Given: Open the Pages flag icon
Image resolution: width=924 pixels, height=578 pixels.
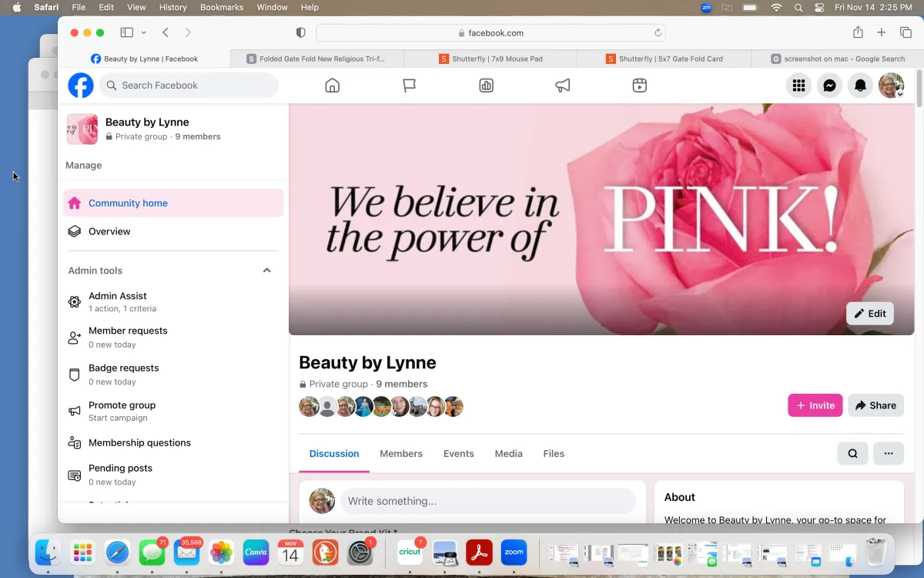Looking at the screenshot, I should [409, 86].
